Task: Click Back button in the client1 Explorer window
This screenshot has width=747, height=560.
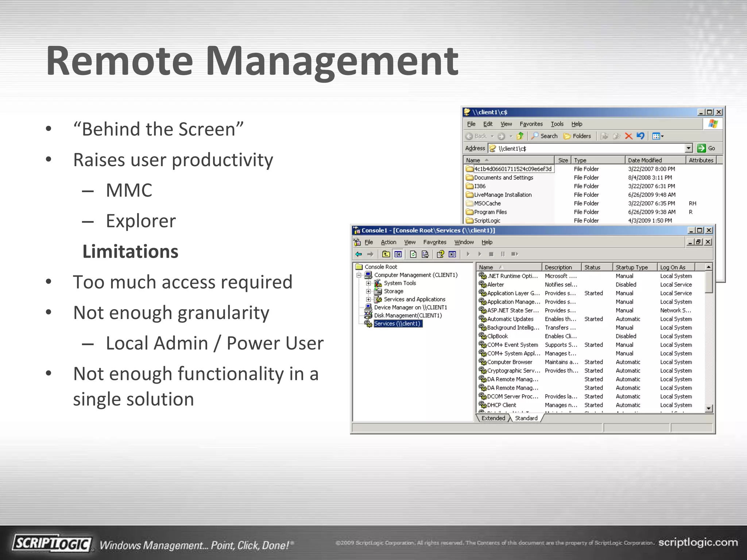Action: (476, 136)
